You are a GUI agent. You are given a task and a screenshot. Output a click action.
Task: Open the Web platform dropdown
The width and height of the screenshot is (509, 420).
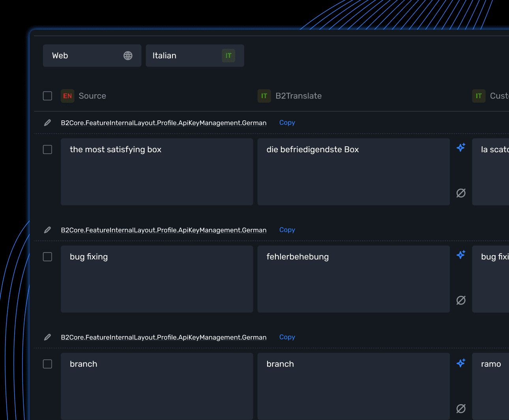pos(92,55)
